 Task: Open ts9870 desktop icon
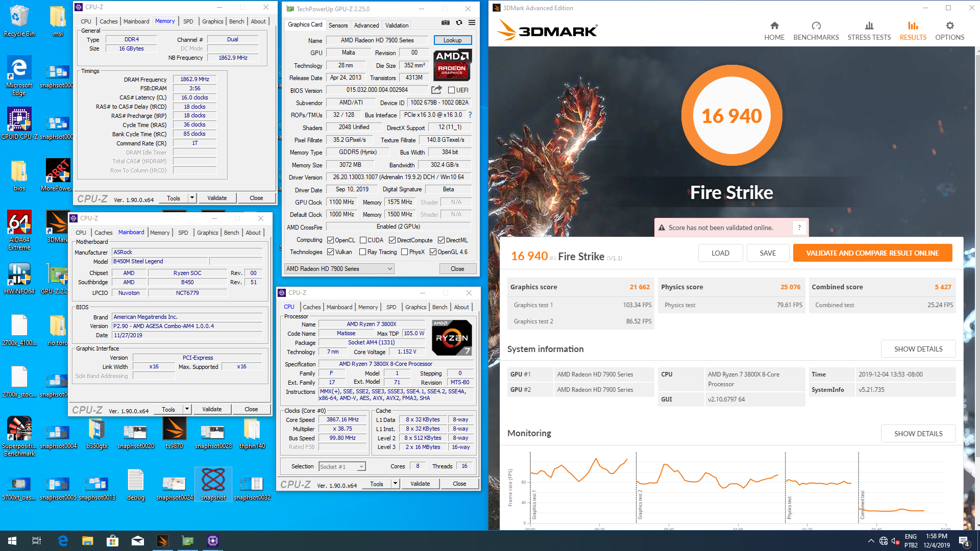tap(174, 433)
